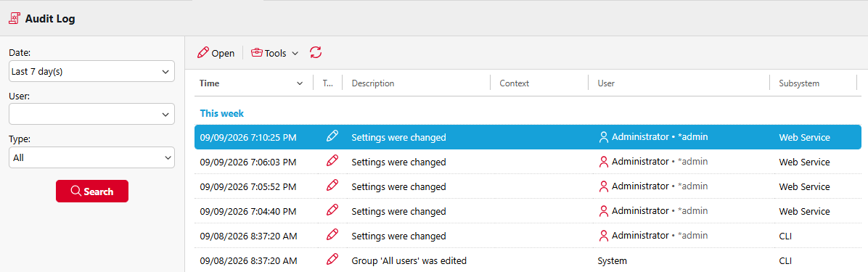Select timestamp 09/09/2026 7:04:40 PM

point(248,211)
